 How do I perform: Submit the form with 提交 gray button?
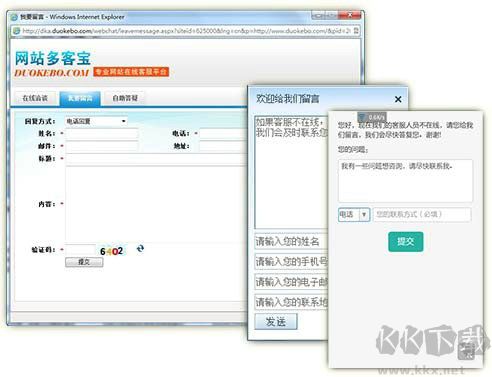84,262
